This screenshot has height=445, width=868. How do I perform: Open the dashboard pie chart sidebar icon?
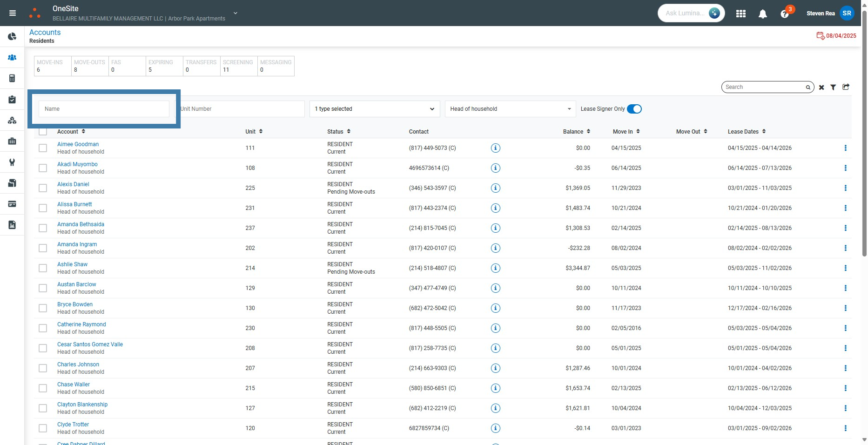click(12, 36)
